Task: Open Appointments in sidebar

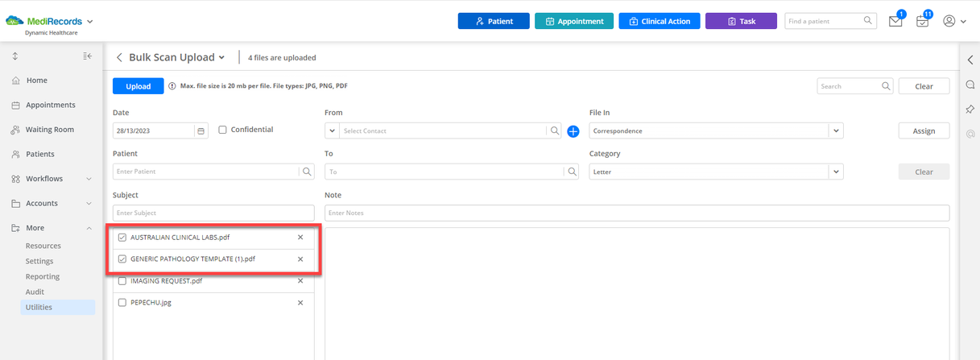Action: pyautogui.click(x=50, y=105)
